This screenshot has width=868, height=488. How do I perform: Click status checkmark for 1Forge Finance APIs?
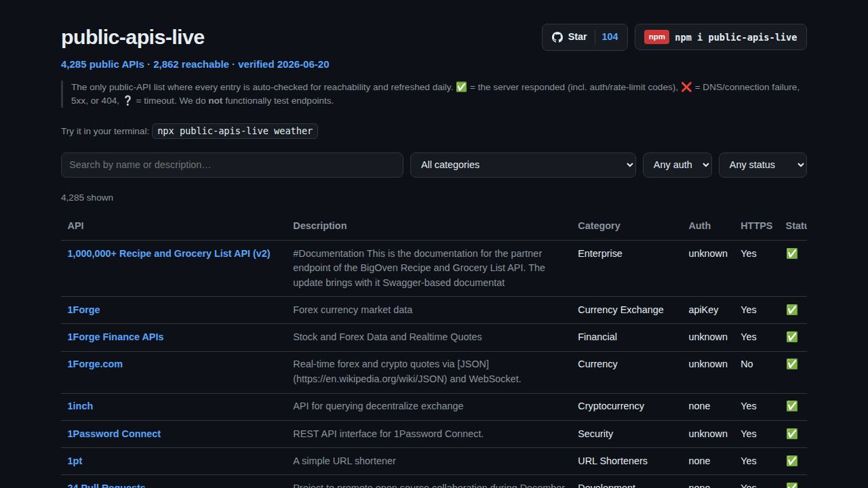(x=791, y=337)
